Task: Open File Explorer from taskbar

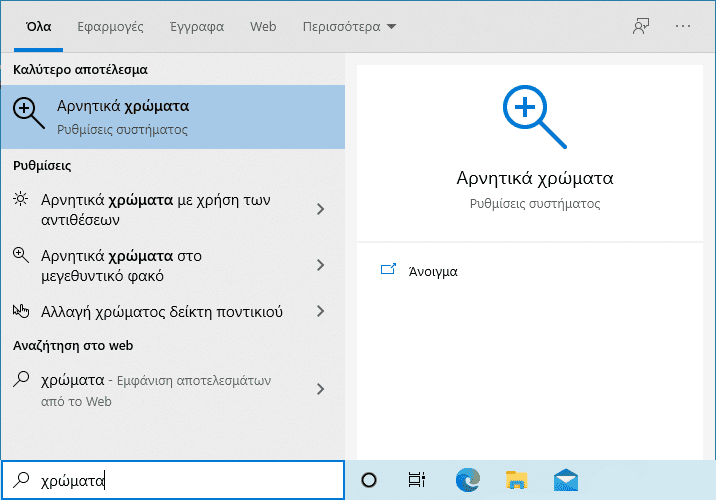Action: [x=516, y=480]
